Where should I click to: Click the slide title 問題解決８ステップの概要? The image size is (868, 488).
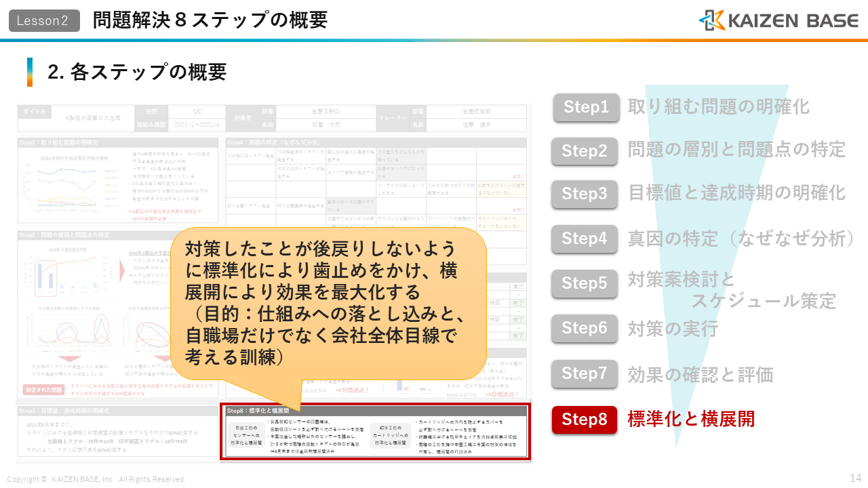click(210, 20)
